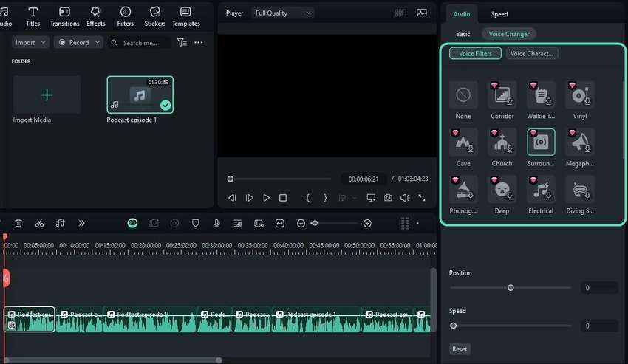Select the Voice Characters tab

pyautogui.click(x=531, y=53)
